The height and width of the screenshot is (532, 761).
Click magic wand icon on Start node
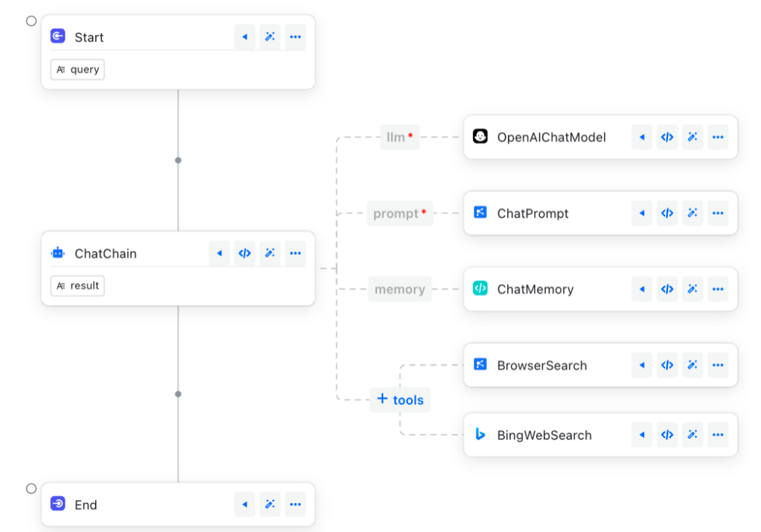point(270,37)
